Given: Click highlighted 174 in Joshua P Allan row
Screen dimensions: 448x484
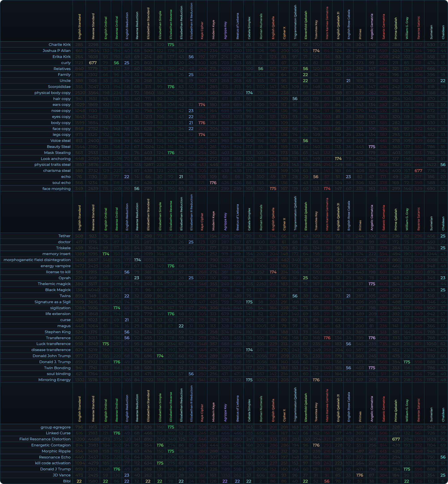Looking at the screenshot, I should click(316, 51).
